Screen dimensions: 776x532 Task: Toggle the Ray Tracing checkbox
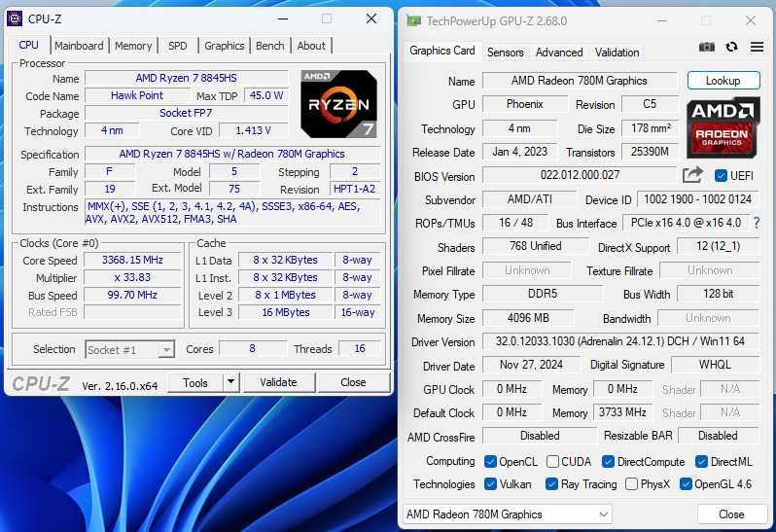[x=551, y=483]
